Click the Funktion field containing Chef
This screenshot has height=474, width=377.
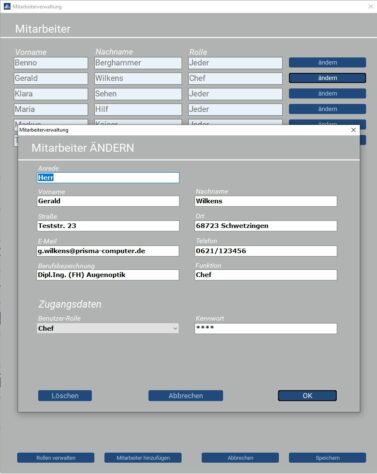(266, 275)
